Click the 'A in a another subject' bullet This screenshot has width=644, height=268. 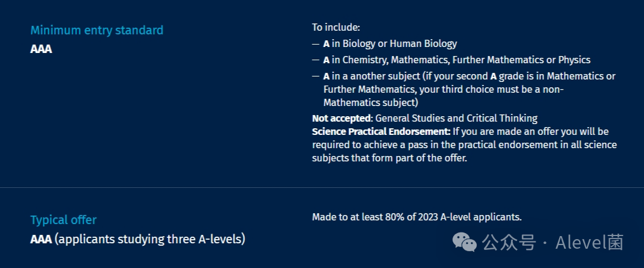click(469, 90)
